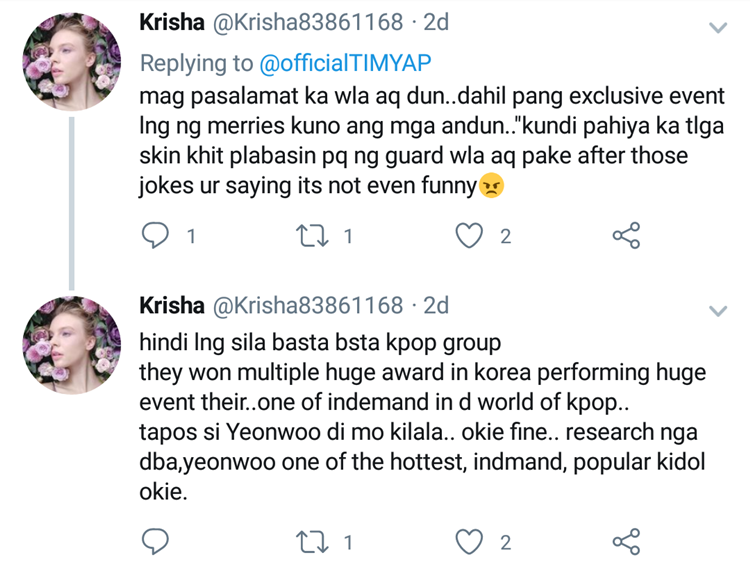Open Krisha's avatar on the top tweet
This screenshot has height=573, width=750.
[x=70, y=55]
